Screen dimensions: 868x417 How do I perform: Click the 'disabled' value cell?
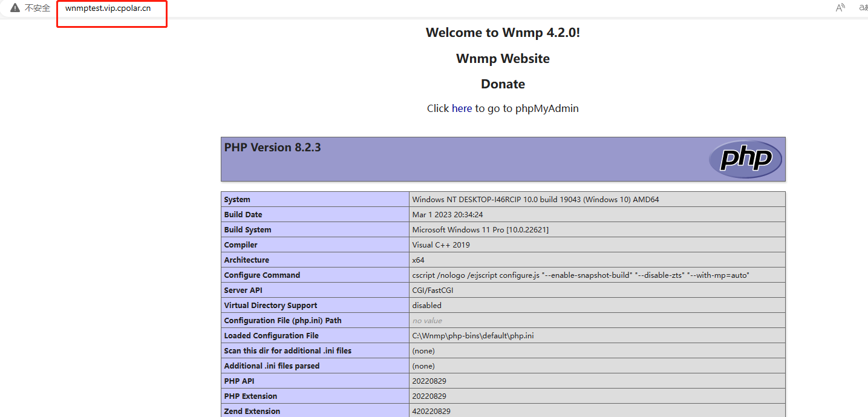click(x=427, y=306)
